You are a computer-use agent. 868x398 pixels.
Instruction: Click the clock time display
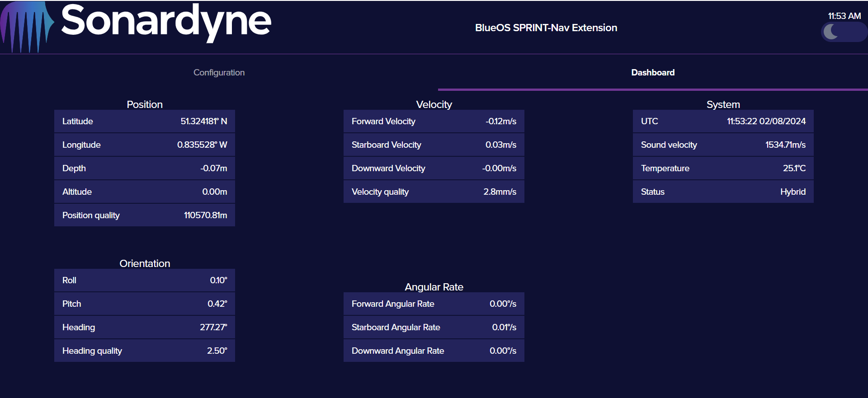point(844,16)
